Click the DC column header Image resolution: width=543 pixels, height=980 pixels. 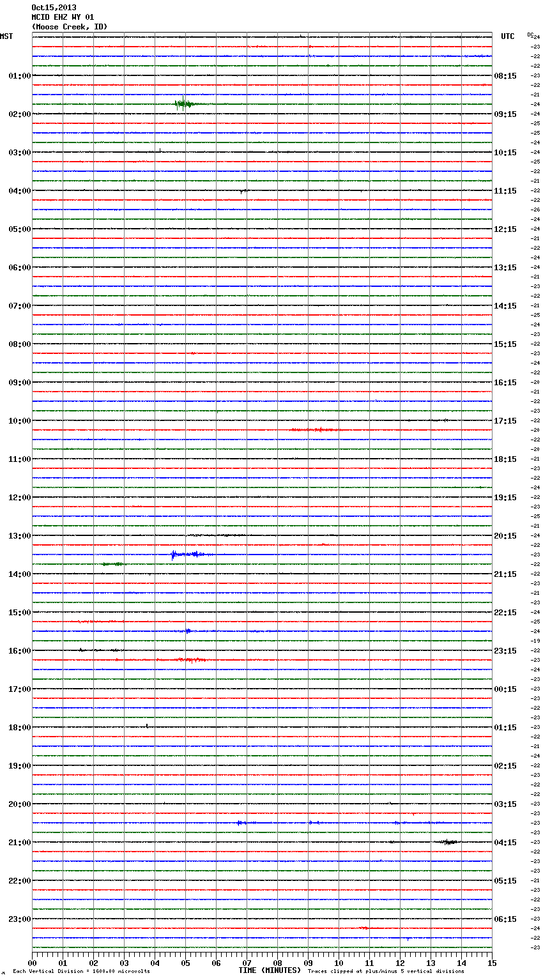pyautogui.click(x=530, y=34)
